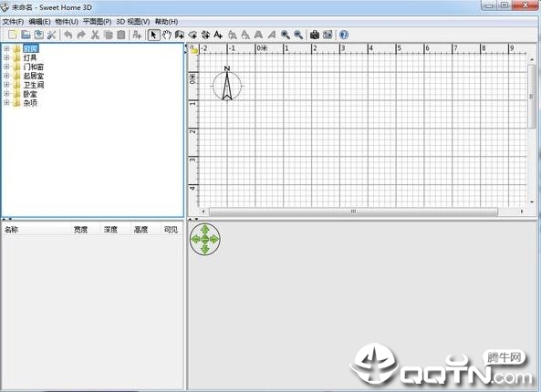Toggle italic text style
The width and height of the screenshot is (541, 392).
tap(272, 35)
